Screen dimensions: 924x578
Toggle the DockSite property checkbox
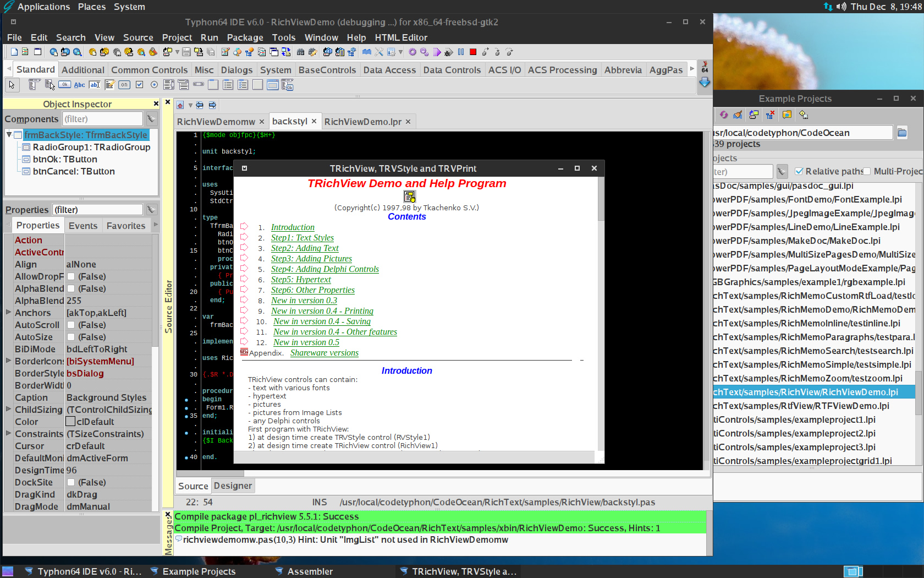[71, 482]
